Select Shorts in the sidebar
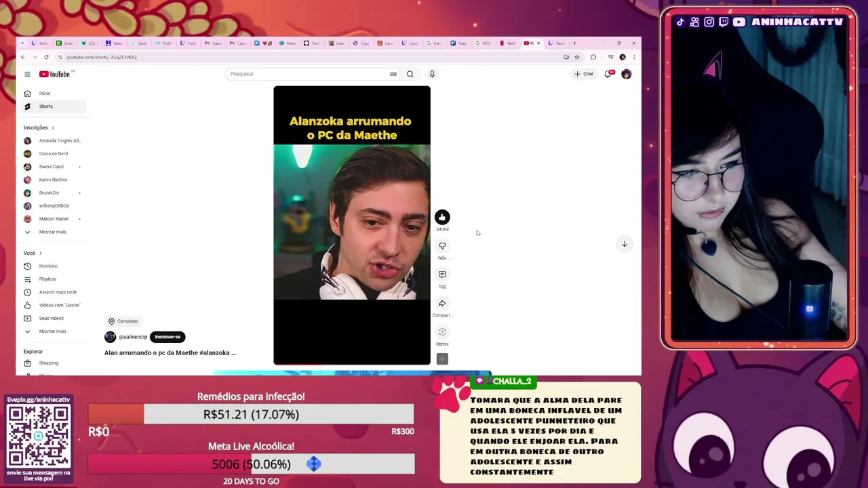The height and width of the screenshot is (488, 868). pos(54,106)
